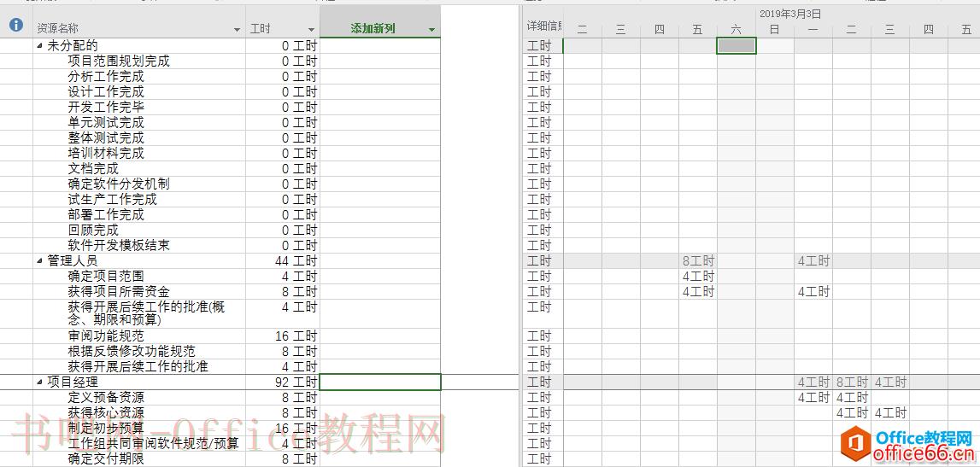Screen dimensions: 980x467
Task: Click the 8工时 timephased cell for 管理人员
Action: (697, 261)
